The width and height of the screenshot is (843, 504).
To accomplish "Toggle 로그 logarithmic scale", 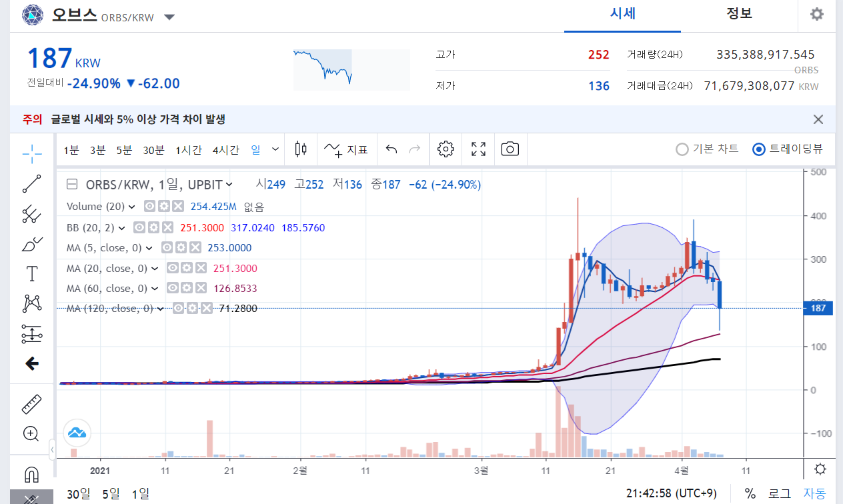I will [x=779, y=494].
